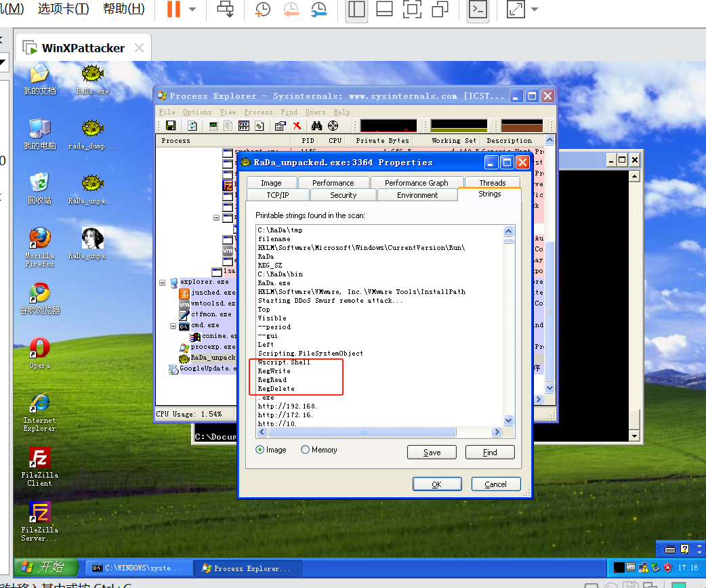Select the "RegWrite" string line
The height and width of the screenshot is (588, 706).
[274, 371]
